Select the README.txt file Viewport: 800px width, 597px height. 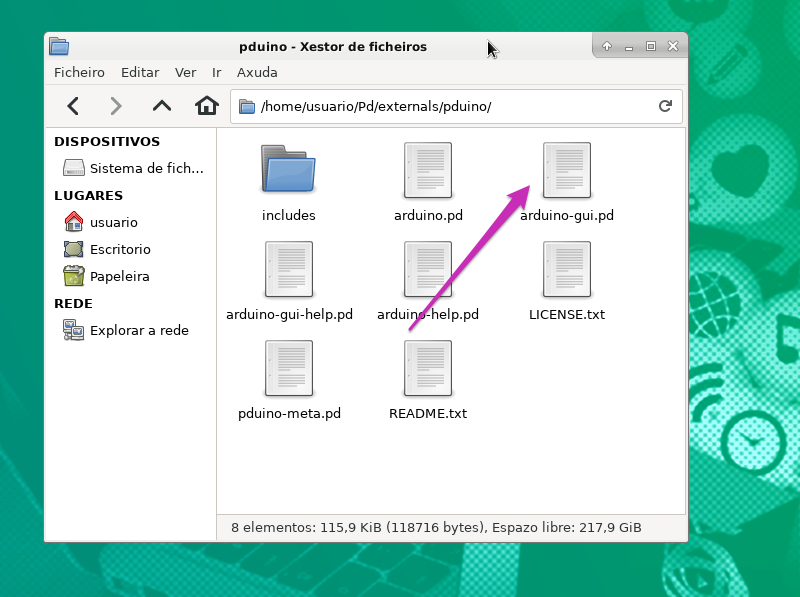point(428,368)
